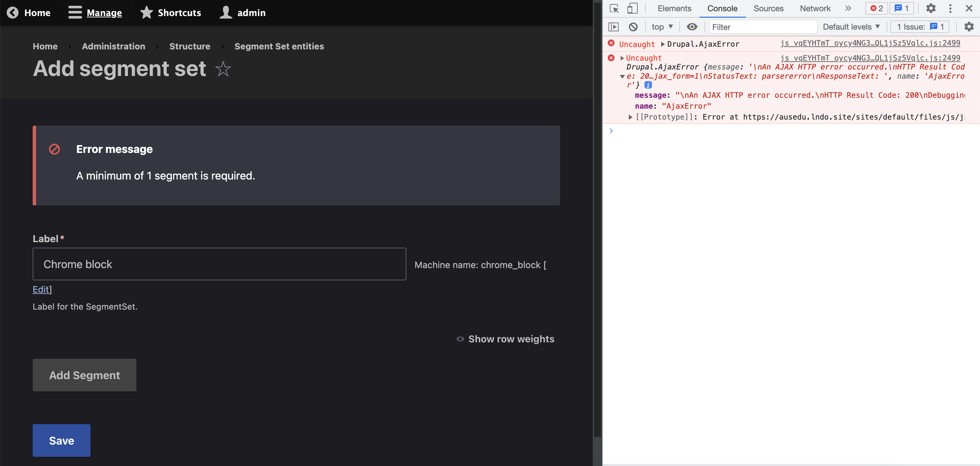Open the more options kebab menu
980x466 pixels.
951,9
